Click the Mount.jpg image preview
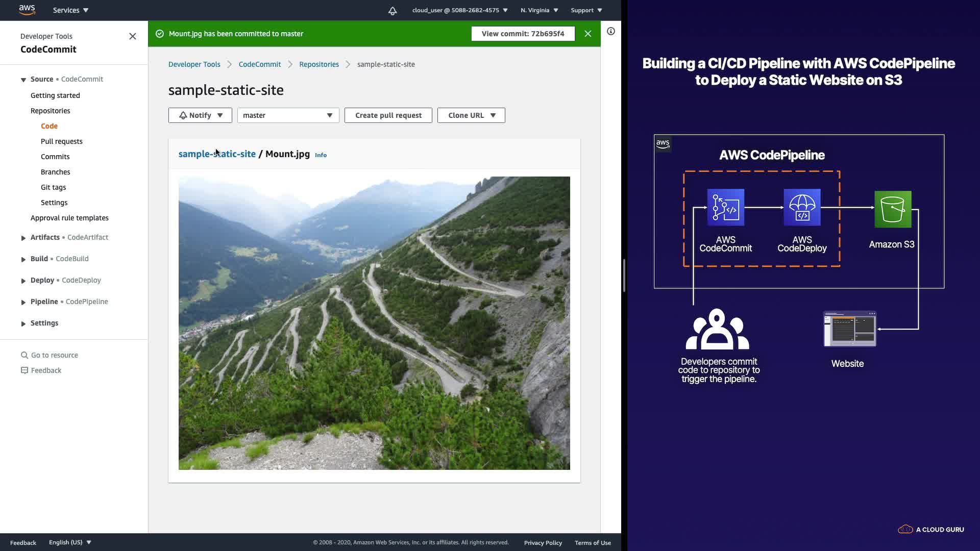Image resolution: width=980 pixels, height=551 pixels. click(374, 323)
